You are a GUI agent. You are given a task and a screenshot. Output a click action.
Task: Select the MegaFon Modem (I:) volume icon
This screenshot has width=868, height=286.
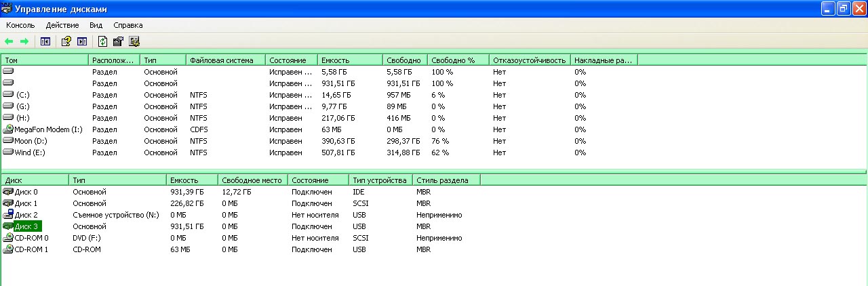coord(8,129)
